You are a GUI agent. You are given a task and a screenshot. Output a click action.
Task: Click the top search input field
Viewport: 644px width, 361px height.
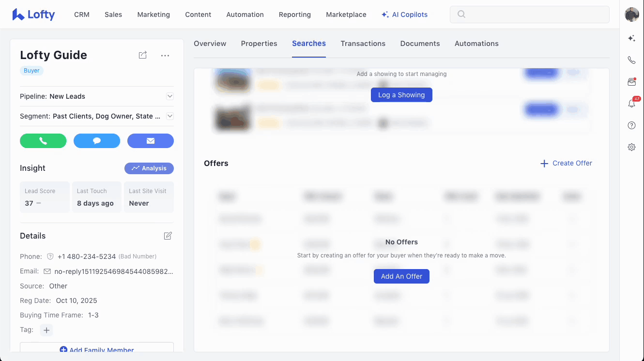tap(529, 15)
